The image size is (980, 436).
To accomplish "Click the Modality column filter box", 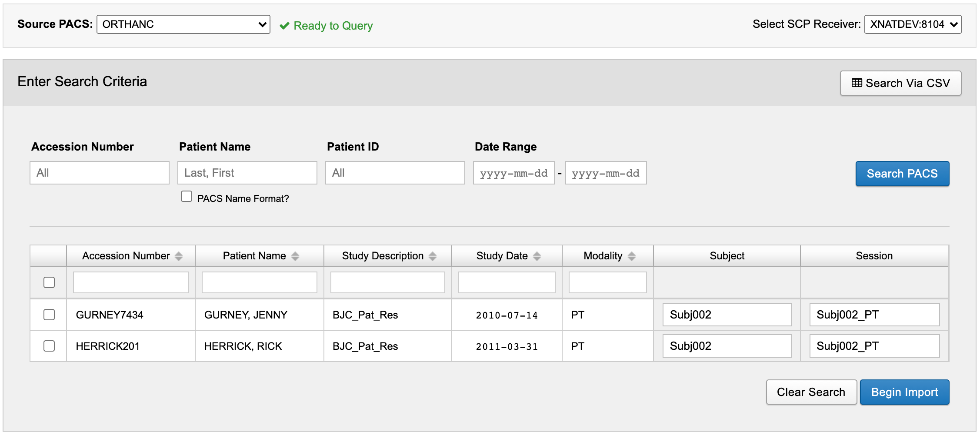I will tap(607, 282).
